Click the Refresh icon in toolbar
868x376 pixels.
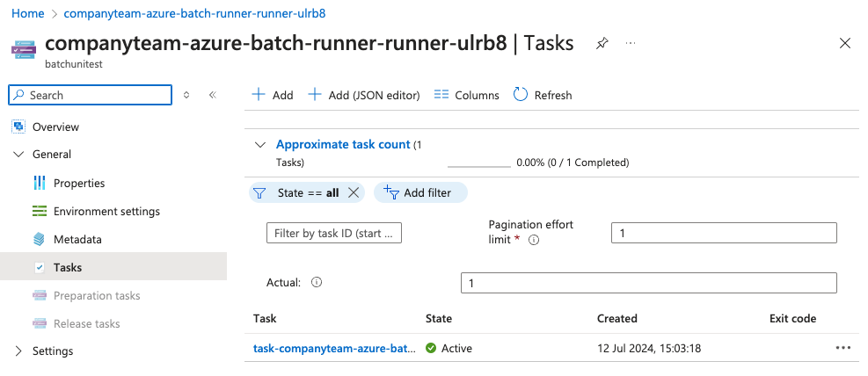[x=521, y=95]
